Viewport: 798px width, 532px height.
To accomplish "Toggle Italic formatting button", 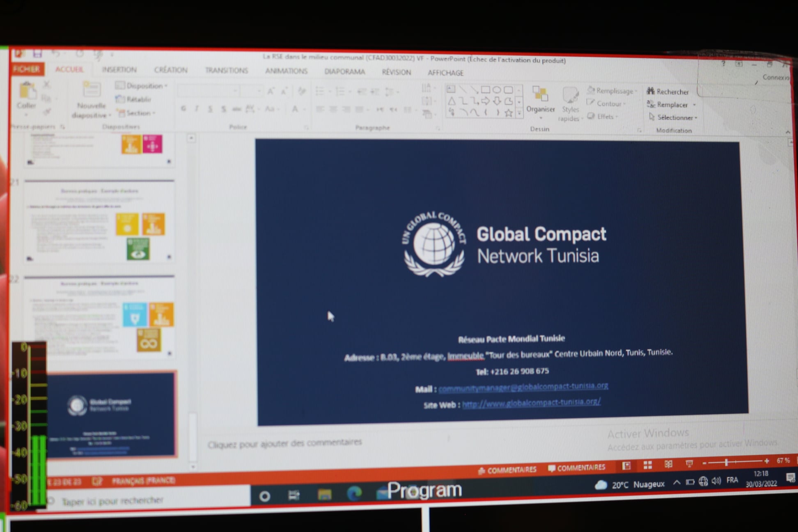I will point(197,108).
